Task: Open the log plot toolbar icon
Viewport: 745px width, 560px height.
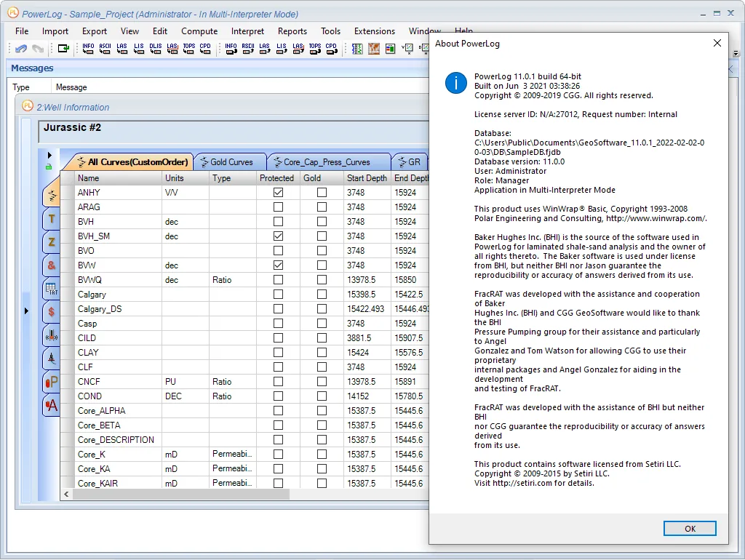Action: 357,49
